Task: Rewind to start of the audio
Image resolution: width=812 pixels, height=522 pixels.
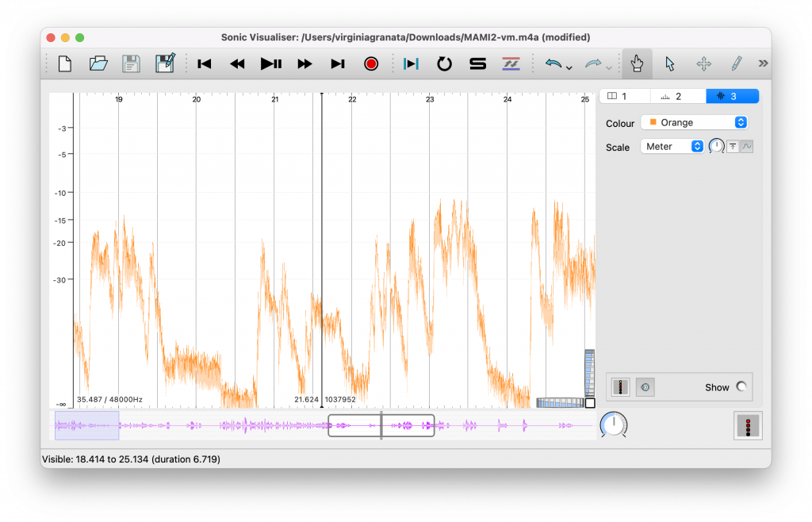Action: click(205, 64)
